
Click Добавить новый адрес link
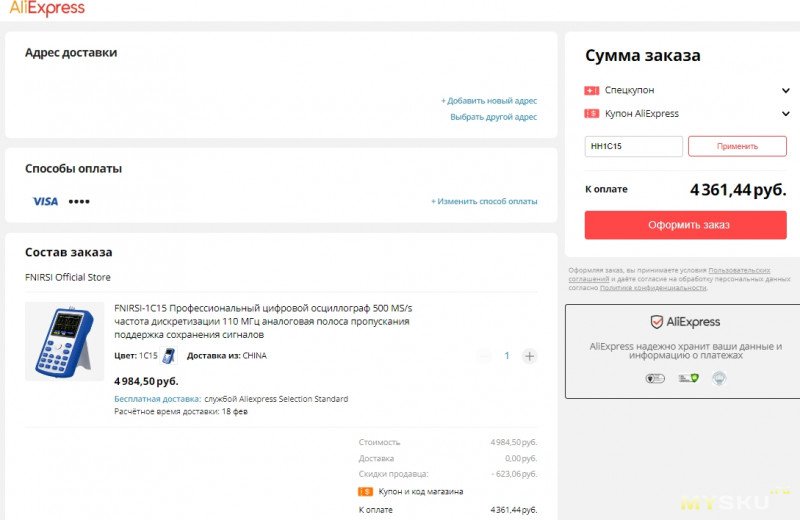(489, 101)
